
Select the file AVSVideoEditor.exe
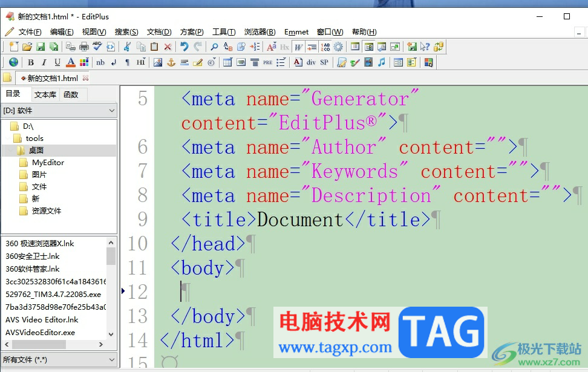(40, 332)
